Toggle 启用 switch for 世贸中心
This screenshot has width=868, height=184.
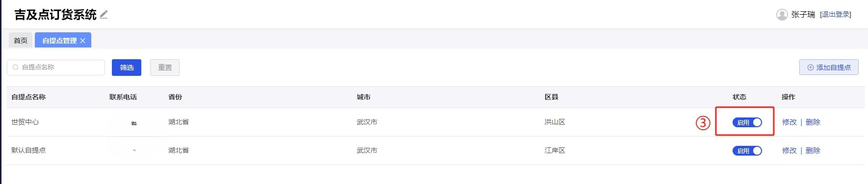click(747, 122)
